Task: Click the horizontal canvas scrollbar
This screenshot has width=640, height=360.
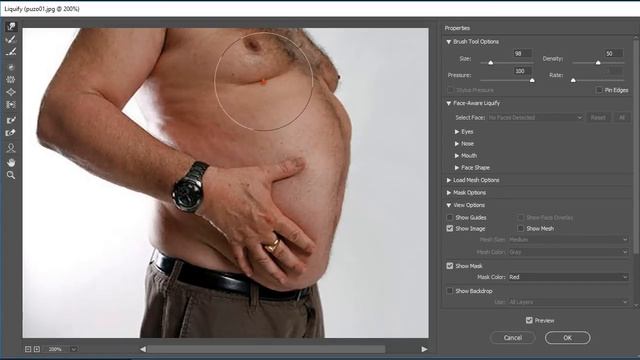Action: click(x=266, y=349)
